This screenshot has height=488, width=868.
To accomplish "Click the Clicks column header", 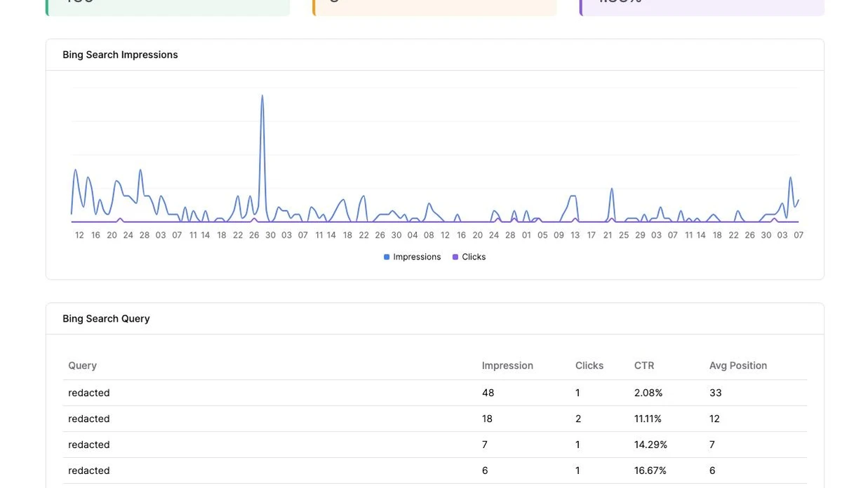I will (x=589, y=365).
